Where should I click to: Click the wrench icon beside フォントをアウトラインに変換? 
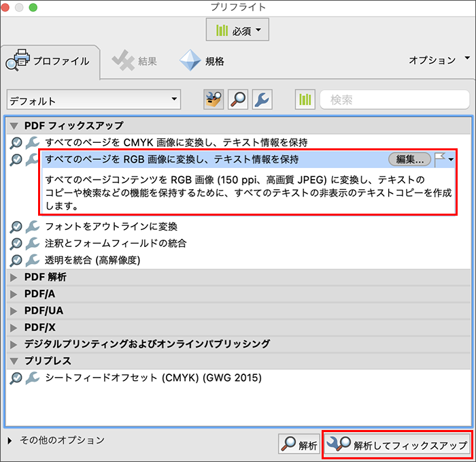click(32, 227)
